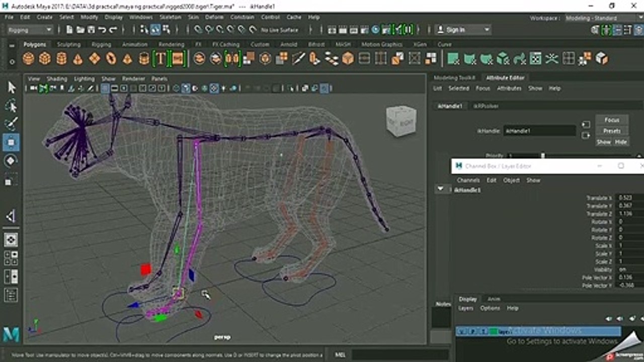Screen dimensions: 644x362
Task: Activate the Lasso select tool
Action: point(11,106)
